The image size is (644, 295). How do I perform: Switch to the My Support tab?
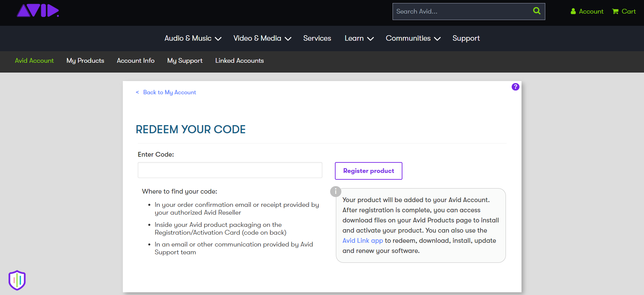[185, 61]
